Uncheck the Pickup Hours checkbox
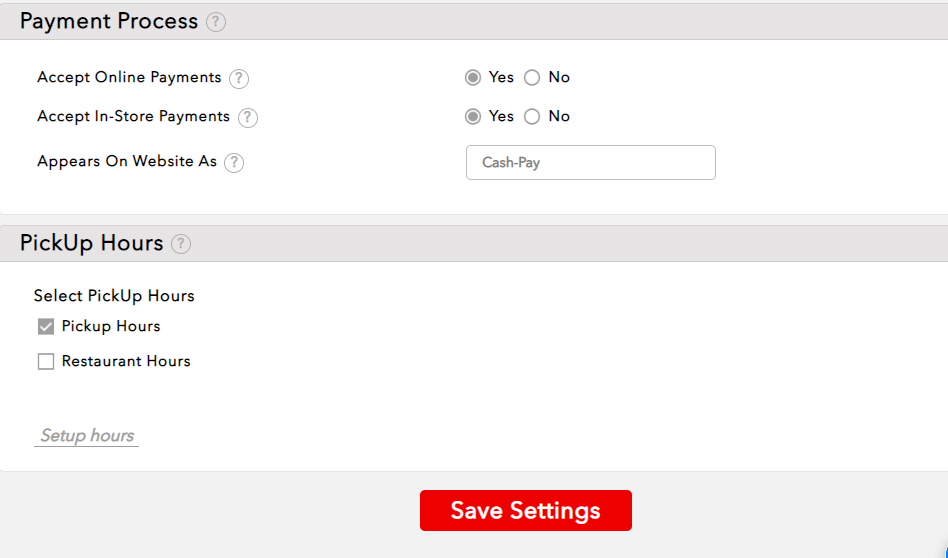 coord(46,327)
